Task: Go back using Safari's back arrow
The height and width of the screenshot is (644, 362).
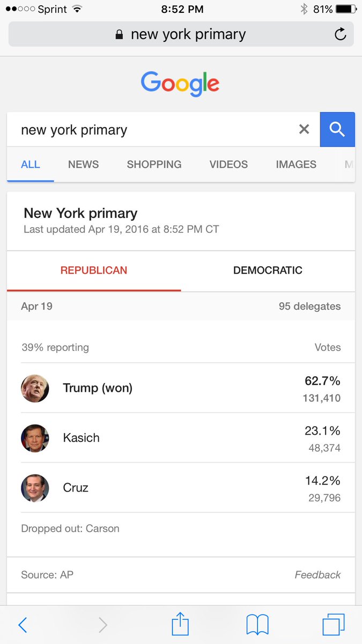Action: click(x=23, y=625)
